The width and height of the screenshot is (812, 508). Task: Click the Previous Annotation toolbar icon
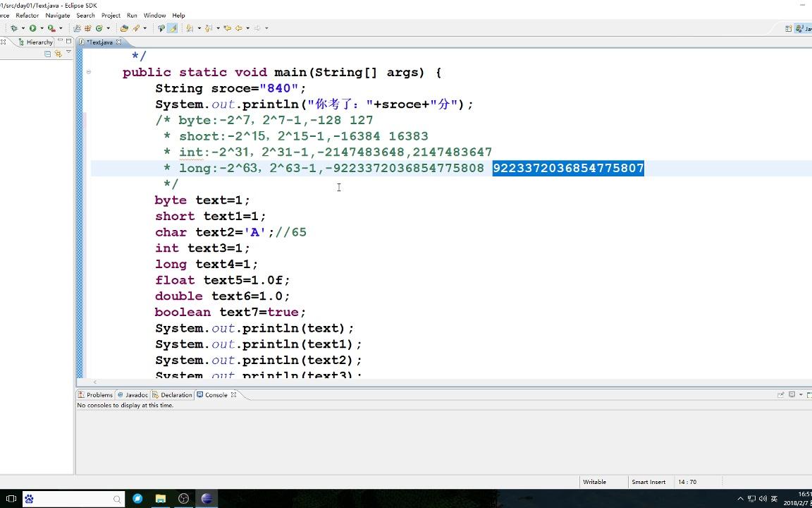(x=209, y=28)
